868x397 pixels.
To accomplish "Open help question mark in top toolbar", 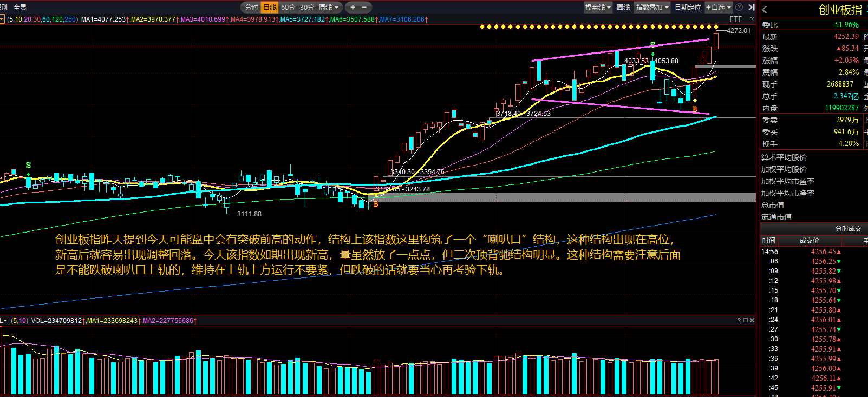I will [739, 7].
